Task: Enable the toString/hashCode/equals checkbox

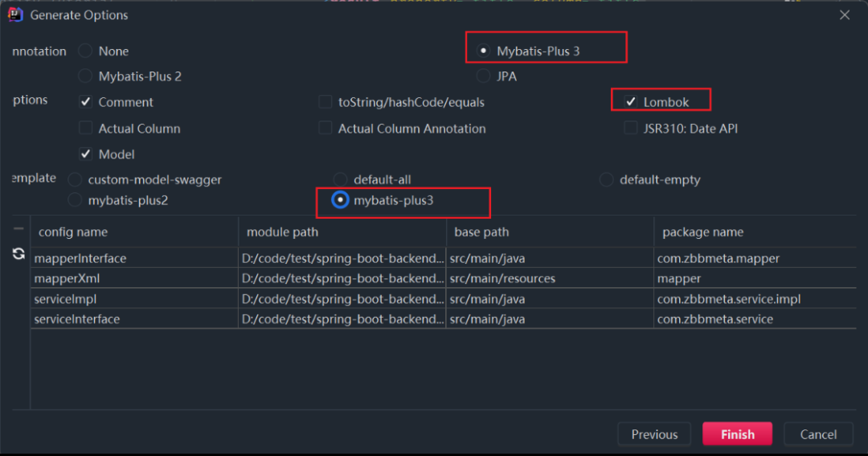Action: coord(325,102)
